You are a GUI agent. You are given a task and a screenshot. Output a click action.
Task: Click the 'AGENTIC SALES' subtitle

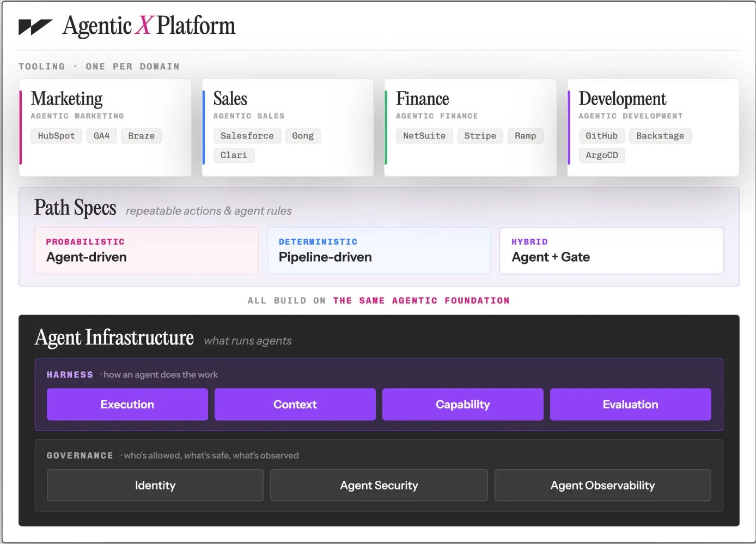(249, 116)
